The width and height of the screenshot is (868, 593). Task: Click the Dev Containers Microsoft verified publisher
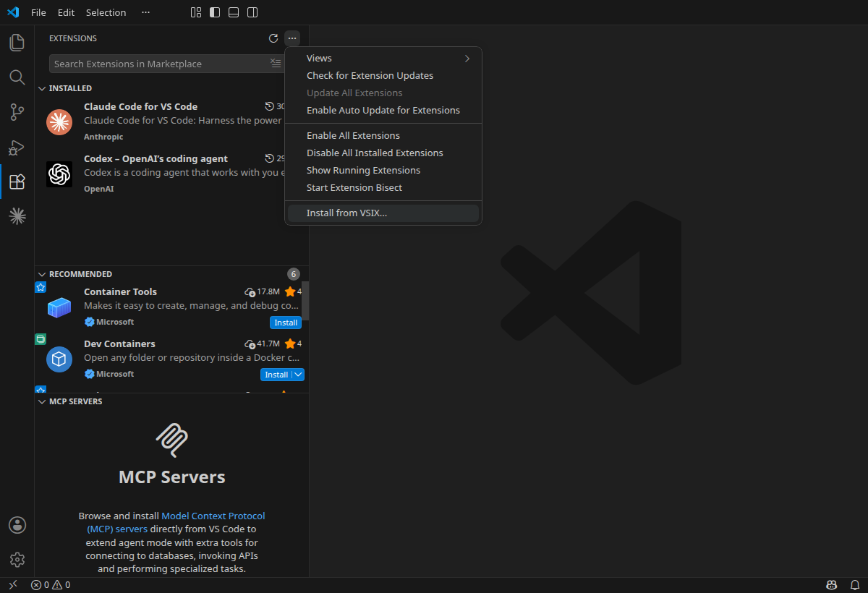[109, 374]
